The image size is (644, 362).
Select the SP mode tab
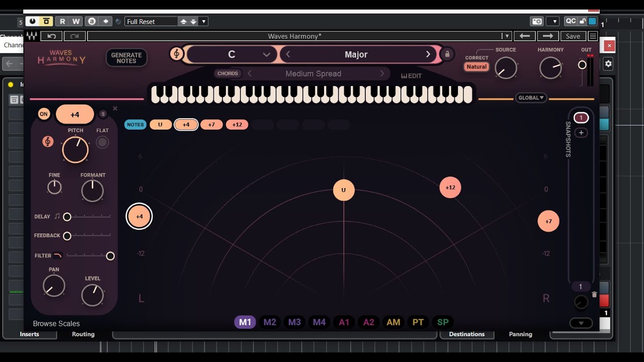click(x=443, y=322)
